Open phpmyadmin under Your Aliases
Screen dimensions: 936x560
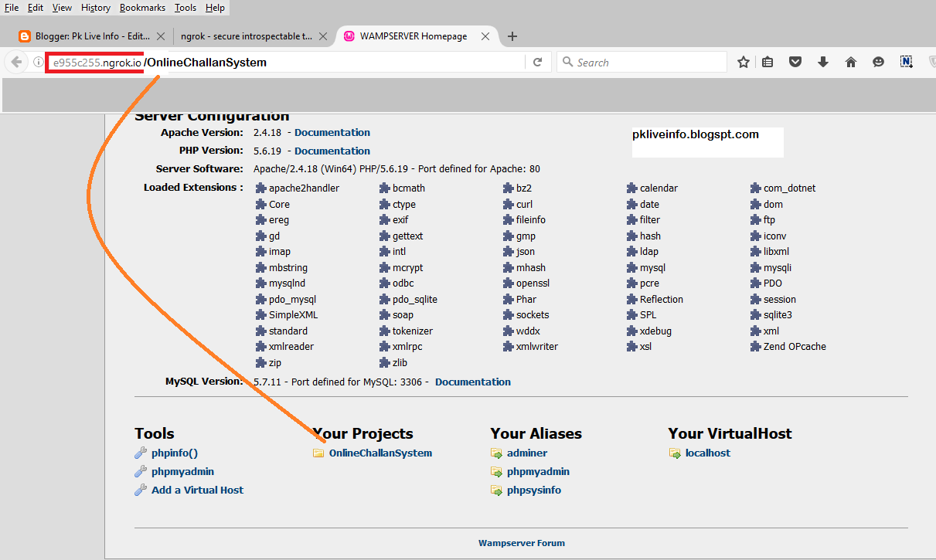pos(539,472)
